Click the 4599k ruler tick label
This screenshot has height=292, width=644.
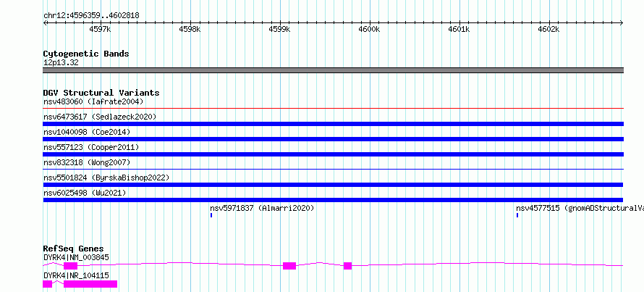(280, 30)
